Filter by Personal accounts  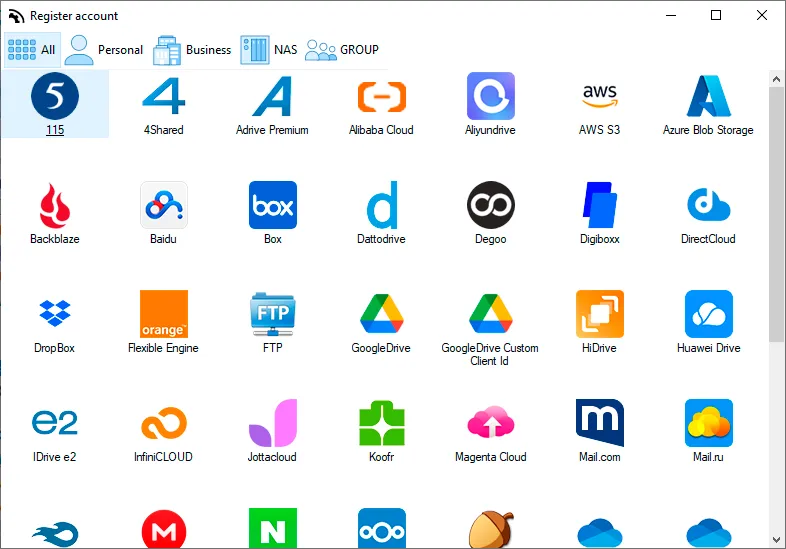(104, 50)
